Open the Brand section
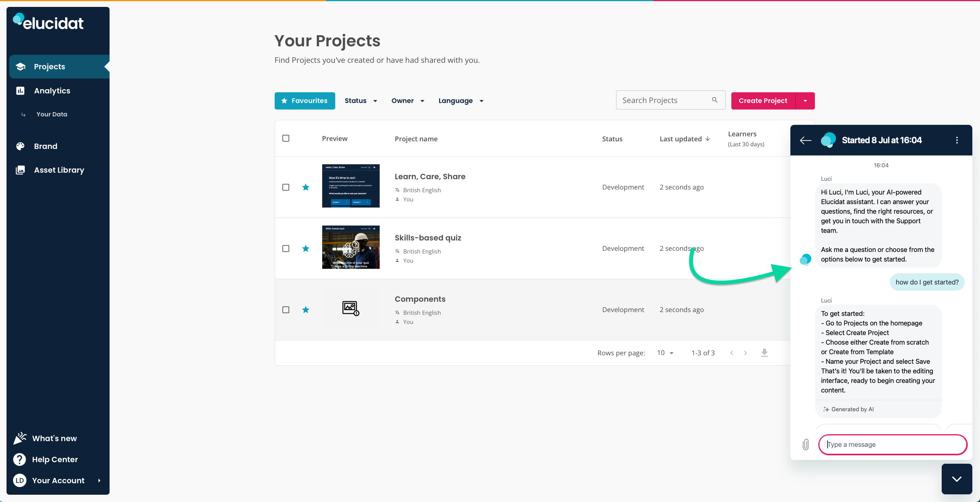The height and width of the screenshot is (502, 980). (45, 146)
